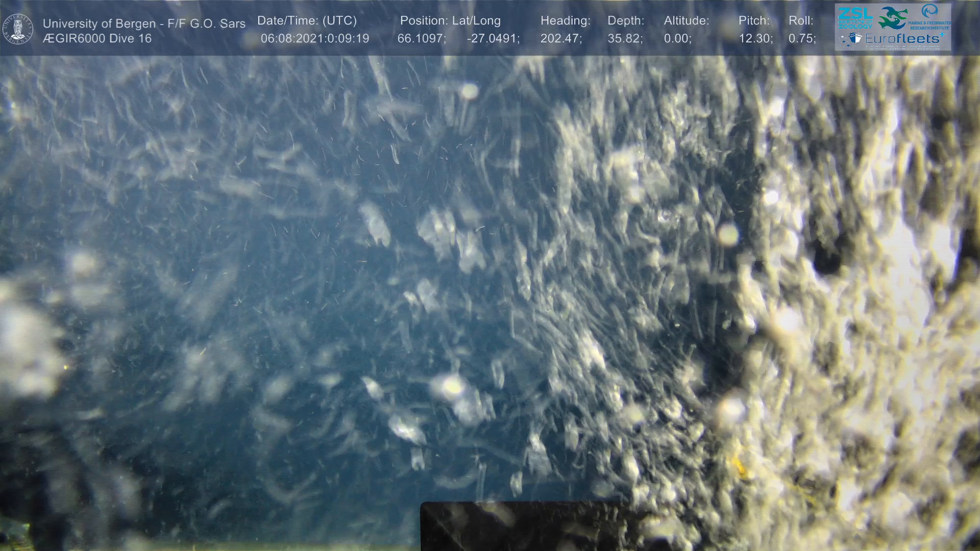The width and height of the screenshot is (980, 551).
Task: Click the Eurofleets ship icon
Action: pyautogui.click(x=855, y=39)
